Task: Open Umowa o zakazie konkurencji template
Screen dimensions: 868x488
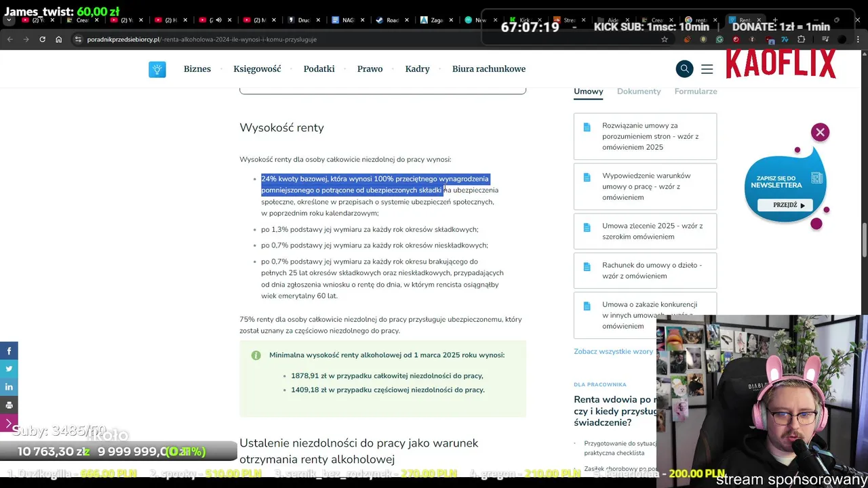Action: (645, 315)
